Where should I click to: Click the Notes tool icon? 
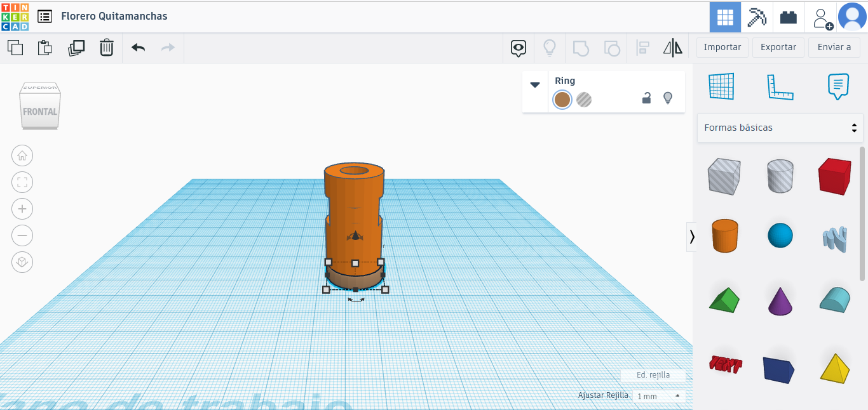click(x=838, y=87)
